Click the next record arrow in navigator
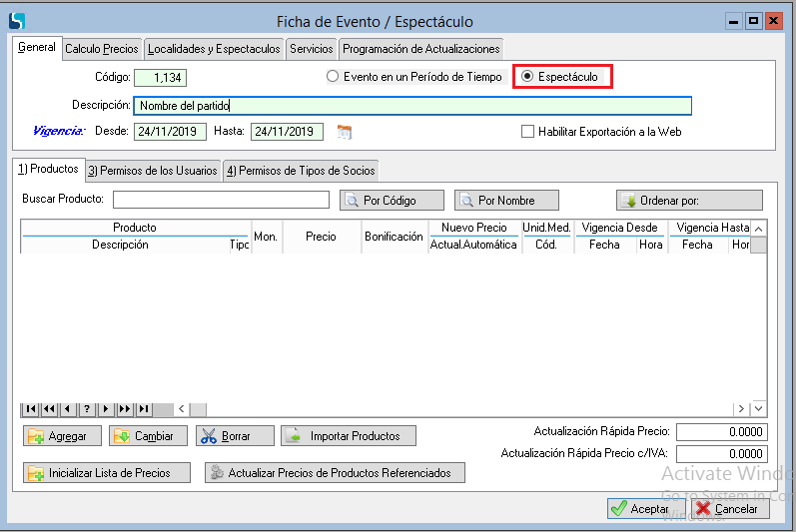796x532 pixels. point(106,409)
